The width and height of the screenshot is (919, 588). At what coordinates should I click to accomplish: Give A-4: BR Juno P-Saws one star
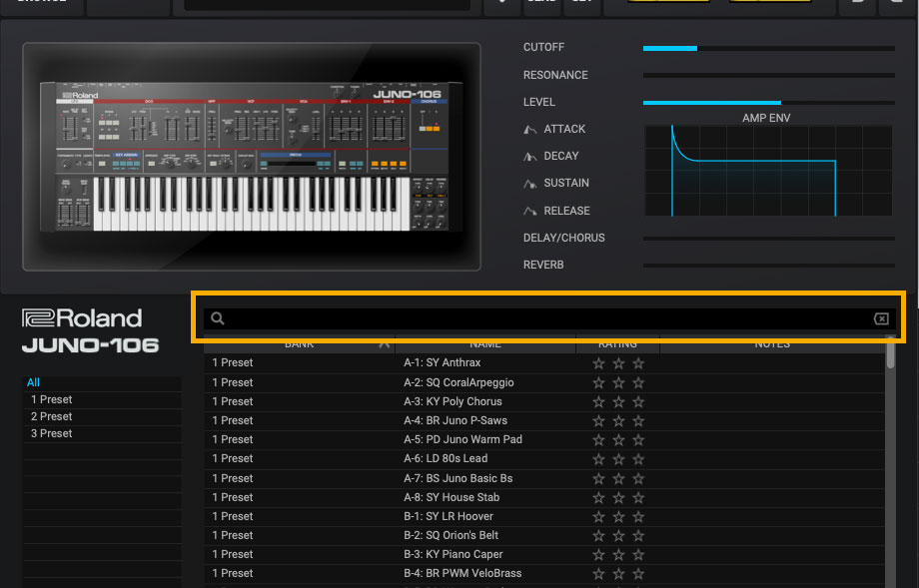(x=598, y=421)
